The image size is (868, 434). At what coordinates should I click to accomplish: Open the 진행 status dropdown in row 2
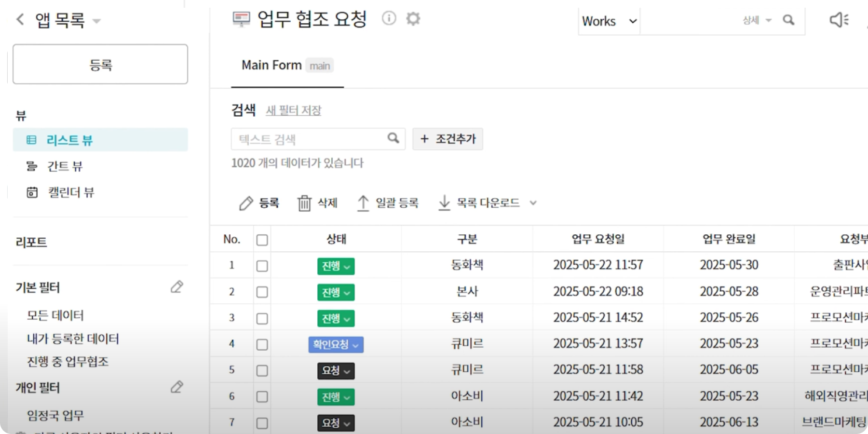pyautogui.click(x=336, y=292)
